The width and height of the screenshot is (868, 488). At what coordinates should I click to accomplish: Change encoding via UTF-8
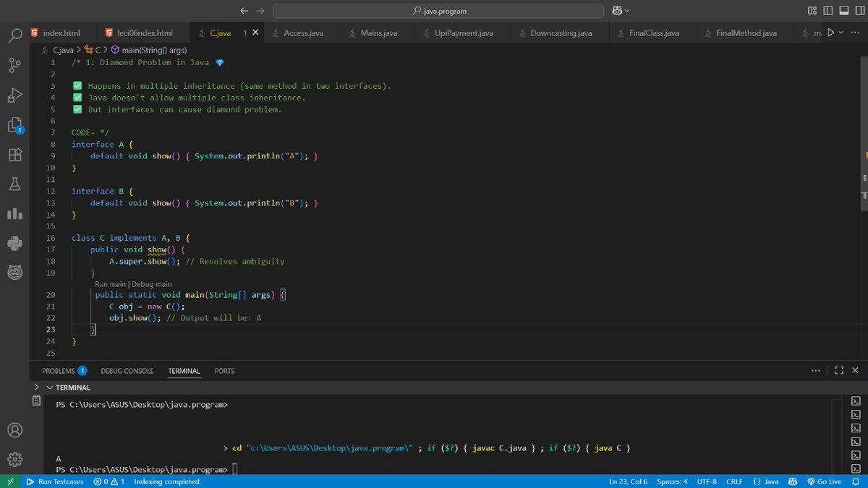707,481
